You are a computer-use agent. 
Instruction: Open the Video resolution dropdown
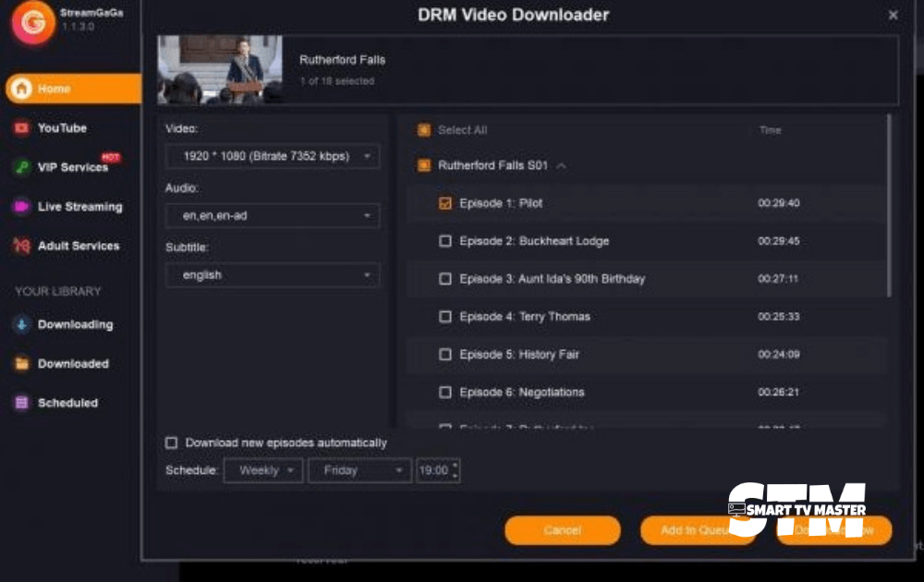pyautogui.click(x=272, y=156)
